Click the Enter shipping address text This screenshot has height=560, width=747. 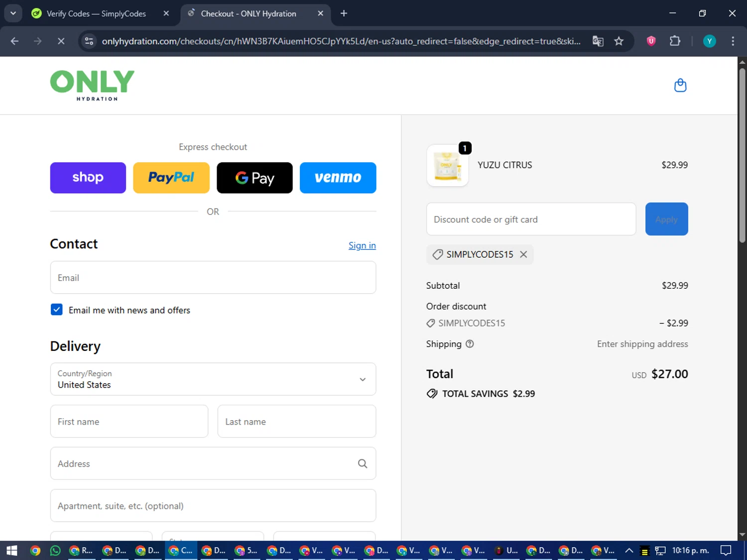642,344
